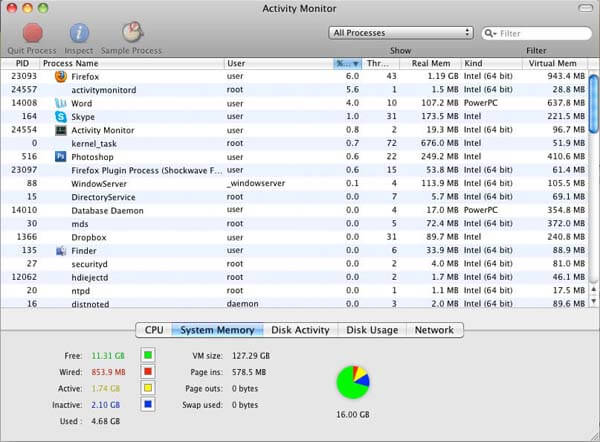This screenshot has height=442, width=600.
Task: Open the All Processes dropdown
Action: pyautogui.click(x=400, y=33)
